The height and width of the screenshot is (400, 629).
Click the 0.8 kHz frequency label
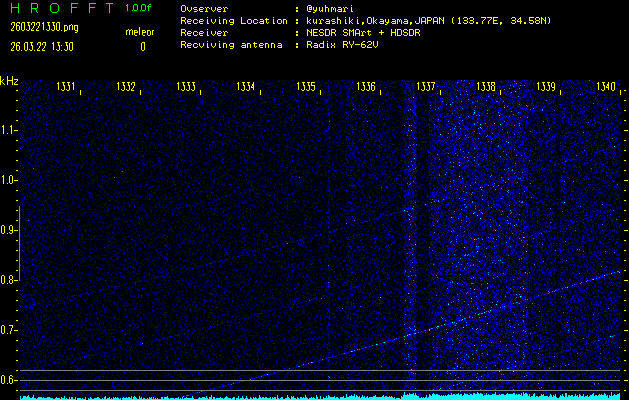(x=9, y=280)
